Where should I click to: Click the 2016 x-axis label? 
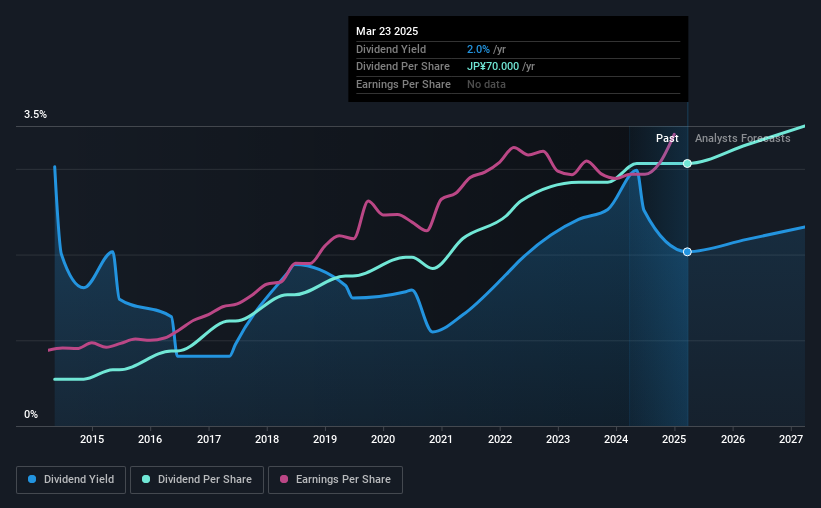[x=150, y=439]
